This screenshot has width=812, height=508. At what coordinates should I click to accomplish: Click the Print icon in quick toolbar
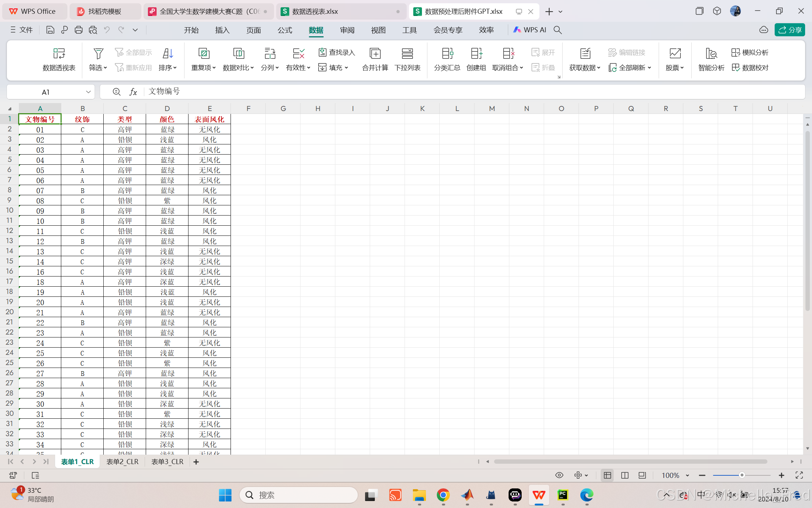(x=78, y=30)
